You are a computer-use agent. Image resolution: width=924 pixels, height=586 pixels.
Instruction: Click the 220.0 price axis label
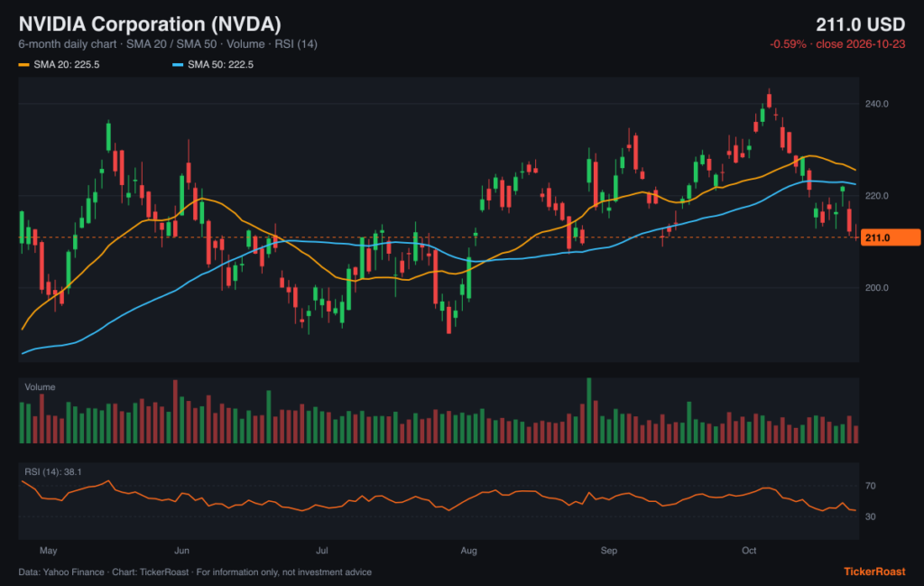point(876,196)
